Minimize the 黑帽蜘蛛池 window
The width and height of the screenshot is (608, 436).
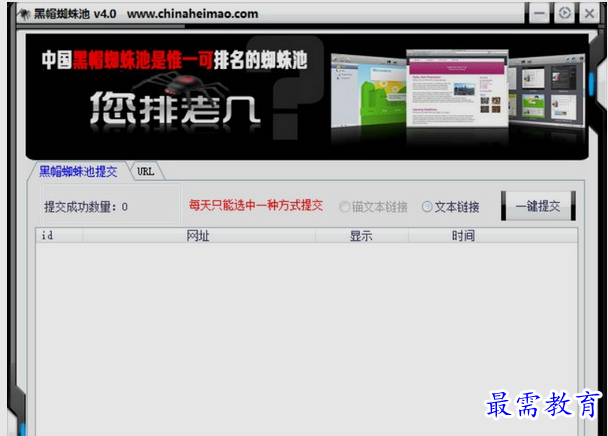(539, 13)
